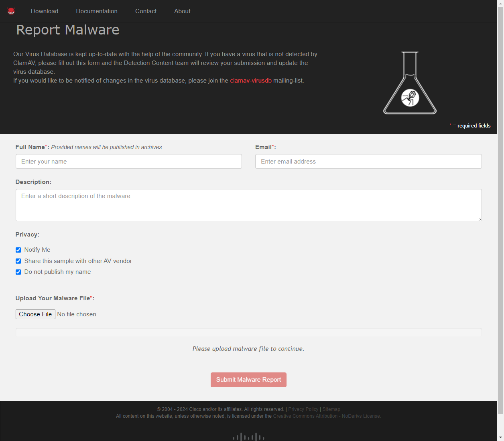Screen dimensions: 504x441
Task: Click the Enter your name input field
Action: coord(128,161)
